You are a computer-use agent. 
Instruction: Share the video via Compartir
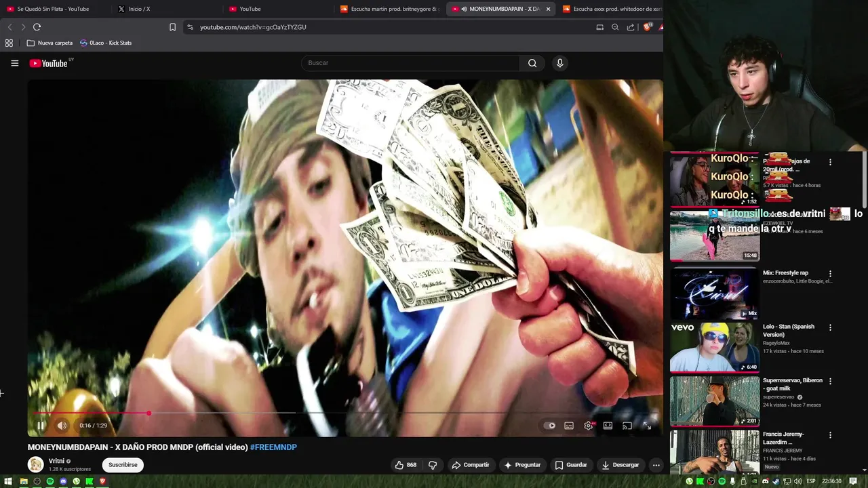pyautogui.click(x=470, y=465)
